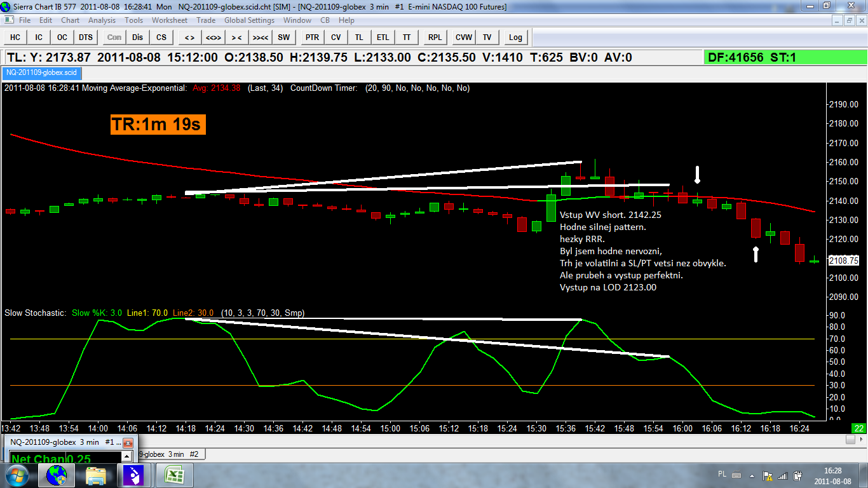Select the ETL tool button
The height and width of the screenshot is (488, 868).
coord(383,37)
